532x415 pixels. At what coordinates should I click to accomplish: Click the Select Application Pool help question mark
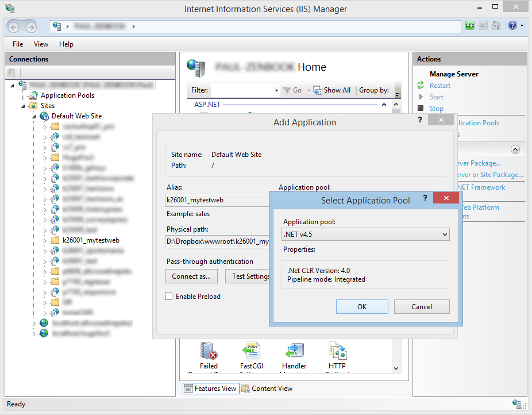coord(425,198)
